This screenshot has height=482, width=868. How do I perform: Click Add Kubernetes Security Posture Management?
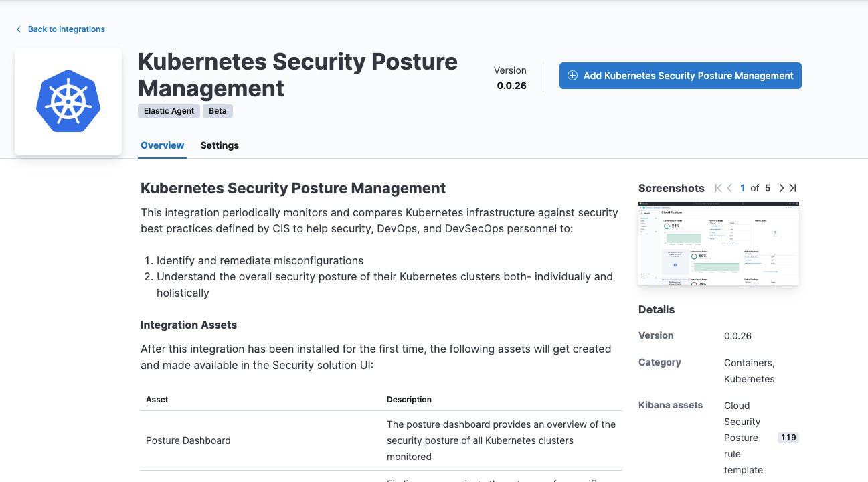(x=680, y=76)
